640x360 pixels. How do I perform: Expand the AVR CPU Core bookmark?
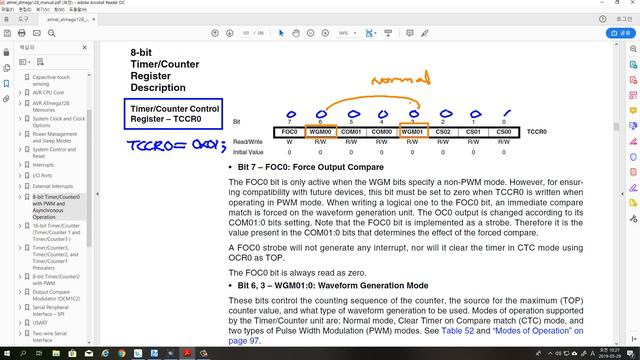(x=20, y=93)
